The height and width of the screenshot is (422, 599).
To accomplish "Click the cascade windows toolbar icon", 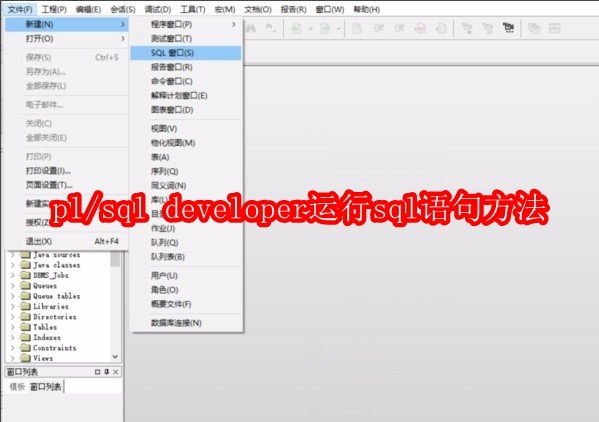I will [534, 28].
